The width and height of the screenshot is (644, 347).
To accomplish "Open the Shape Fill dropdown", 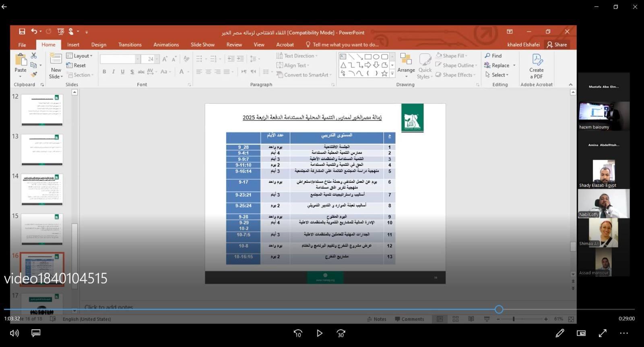I will [451, 56].
